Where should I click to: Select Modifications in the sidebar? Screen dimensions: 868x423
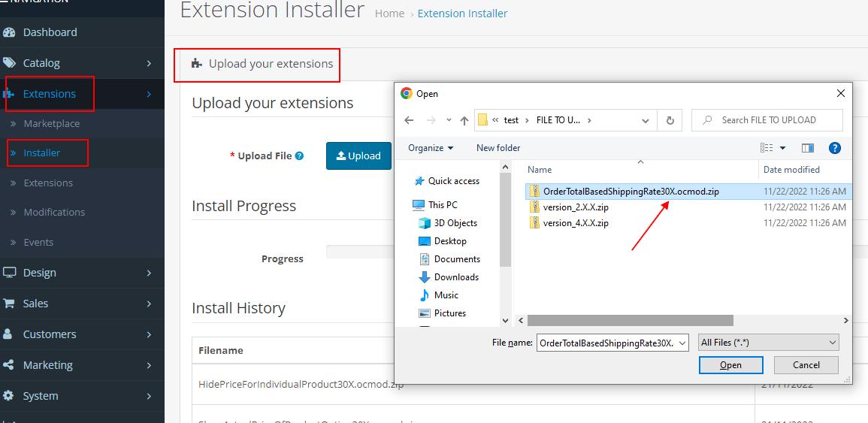click(x=55, y=213)
